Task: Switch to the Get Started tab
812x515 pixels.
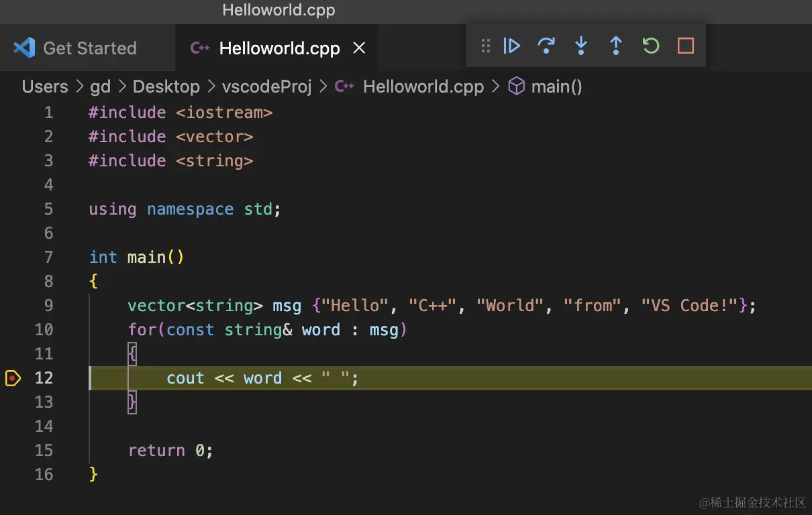Action: [87, 48]
